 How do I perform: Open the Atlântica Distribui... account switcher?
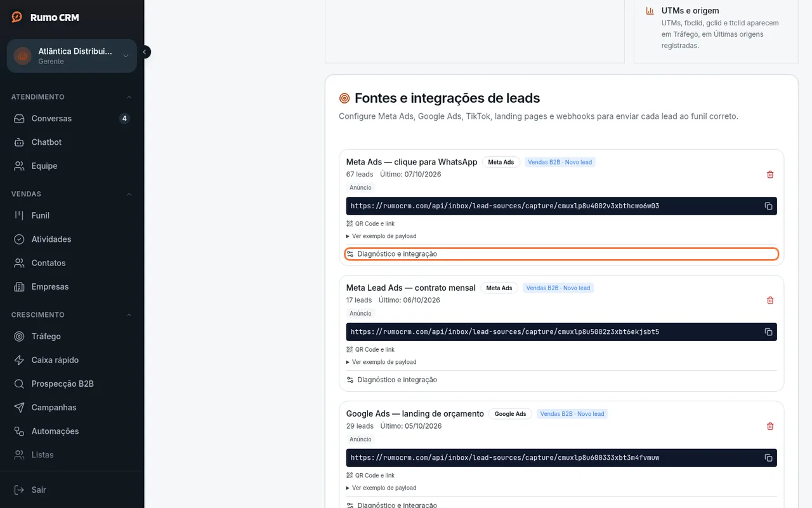tap(72, 56)
